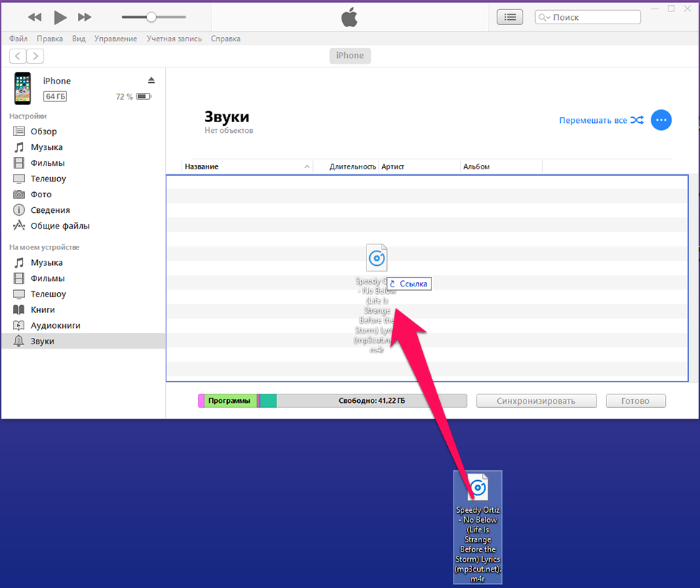
Task: Click the blue three-dots more button
Action: coord(661,120)
